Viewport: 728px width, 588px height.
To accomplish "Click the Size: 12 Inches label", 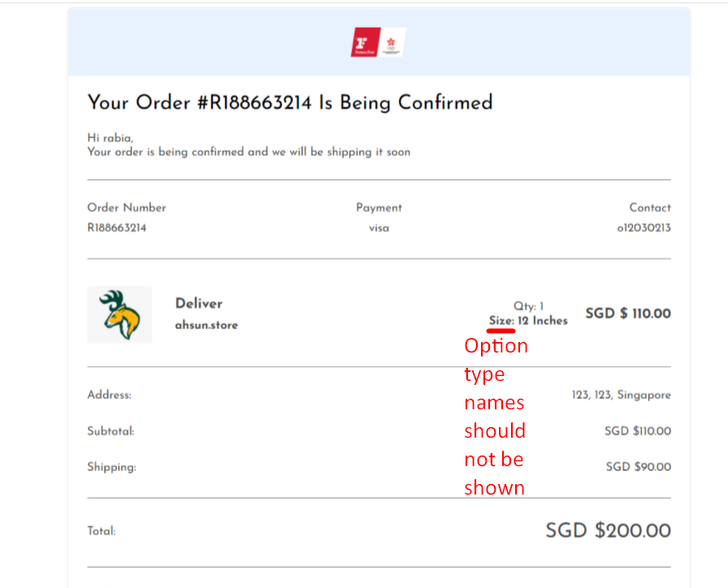I will tap(528, 321).
